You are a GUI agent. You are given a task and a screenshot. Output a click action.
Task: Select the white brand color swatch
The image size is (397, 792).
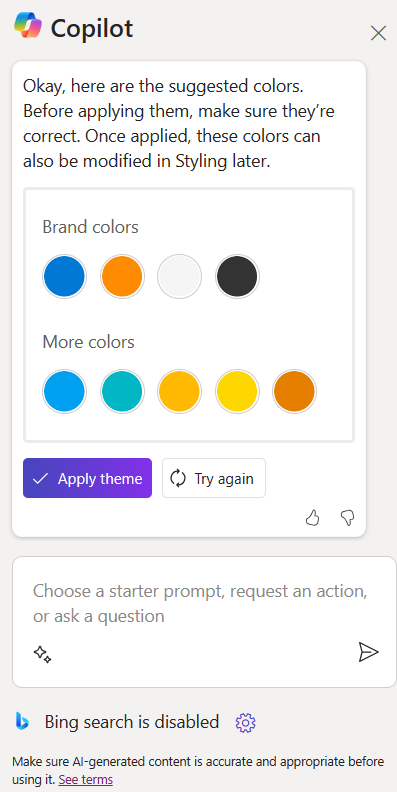coord(179,276)
